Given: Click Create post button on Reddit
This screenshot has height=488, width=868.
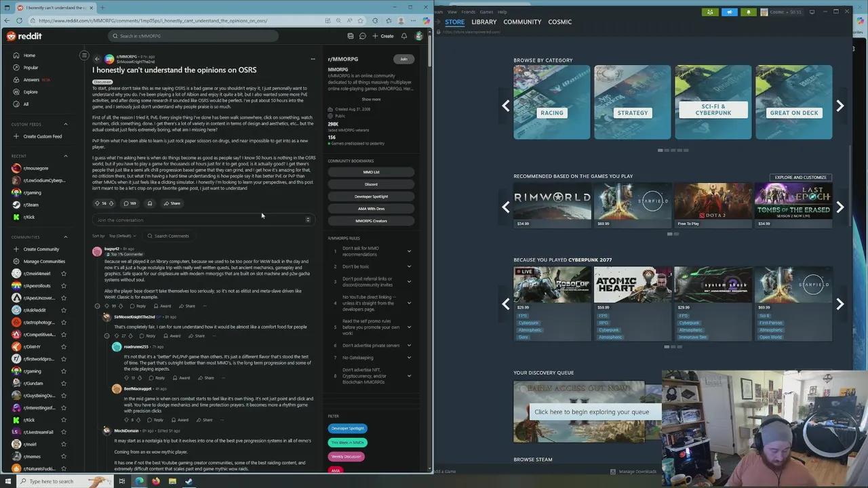Looking at the screenshot, I should [383, 36].
